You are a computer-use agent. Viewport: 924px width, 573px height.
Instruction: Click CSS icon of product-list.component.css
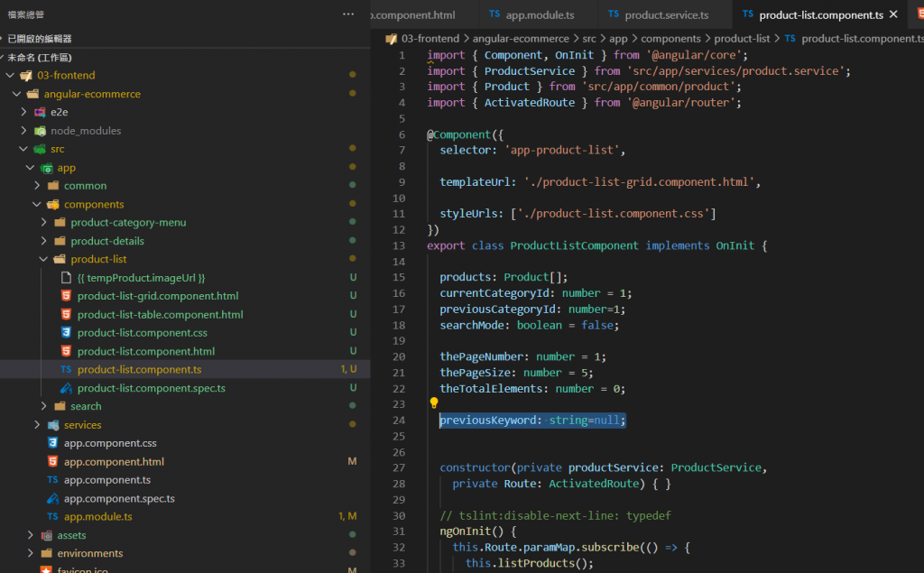click(x=66, y=332)
